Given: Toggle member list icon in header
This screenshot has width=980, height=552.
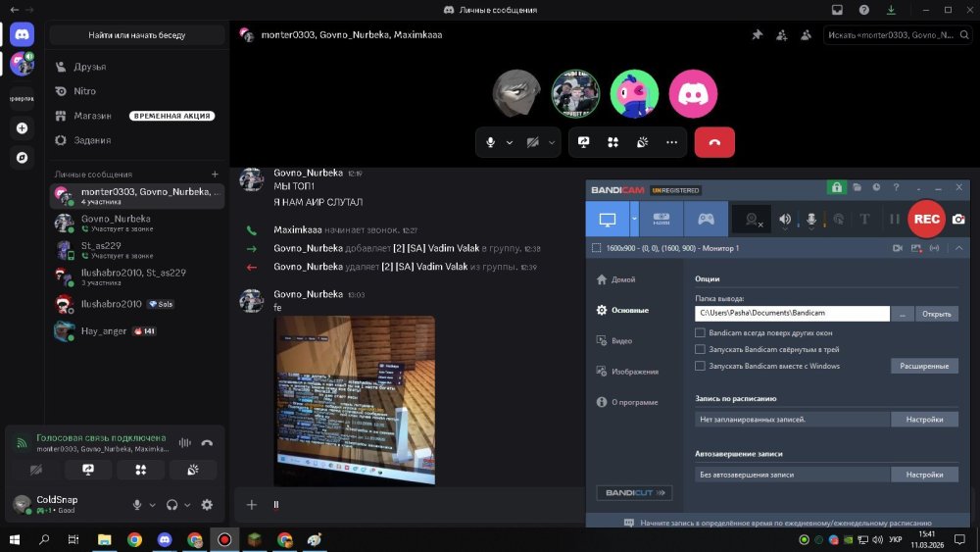Looking at the screenshot, I should [807, 35].
